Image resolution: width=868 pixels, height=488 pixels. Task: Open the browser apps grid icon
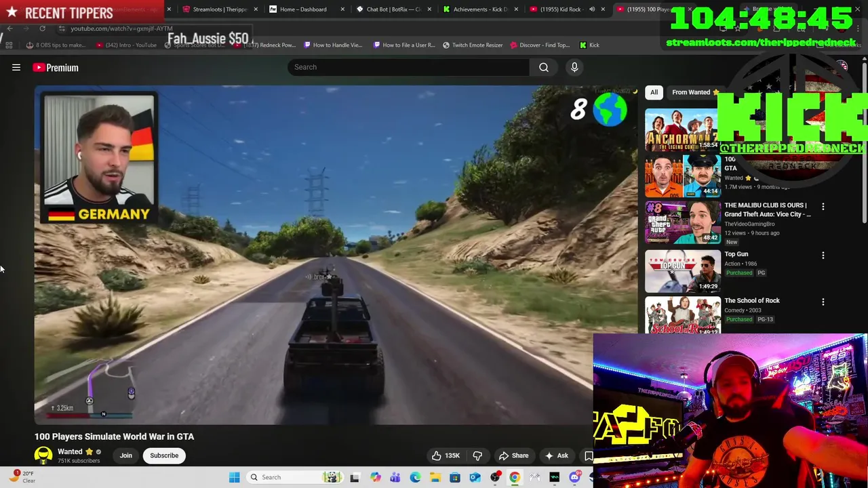[x=9, y=45]
